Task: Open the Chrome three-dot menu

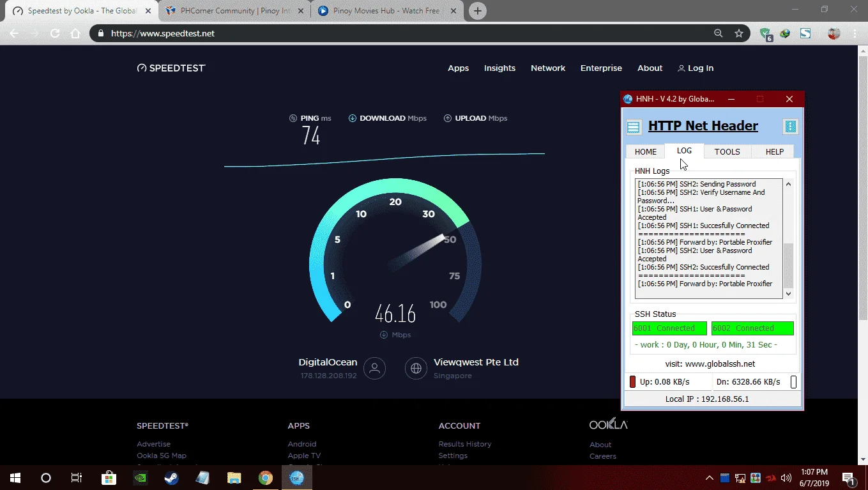Action: click(855, 33)
